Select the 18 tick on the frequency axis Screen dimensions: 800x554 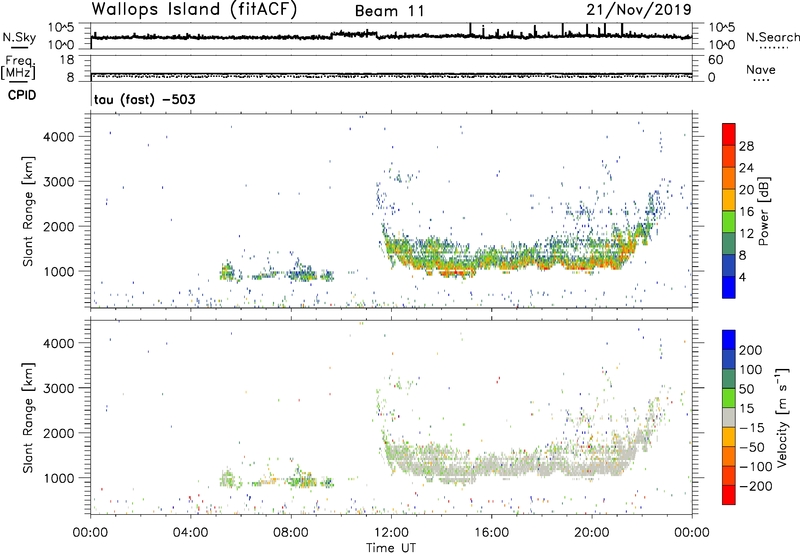[x=67, y=60]
